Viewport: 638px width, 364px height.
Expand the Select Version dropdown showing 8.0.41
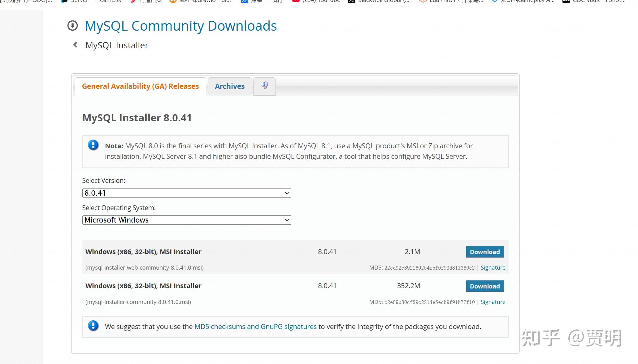pos(187,193)
